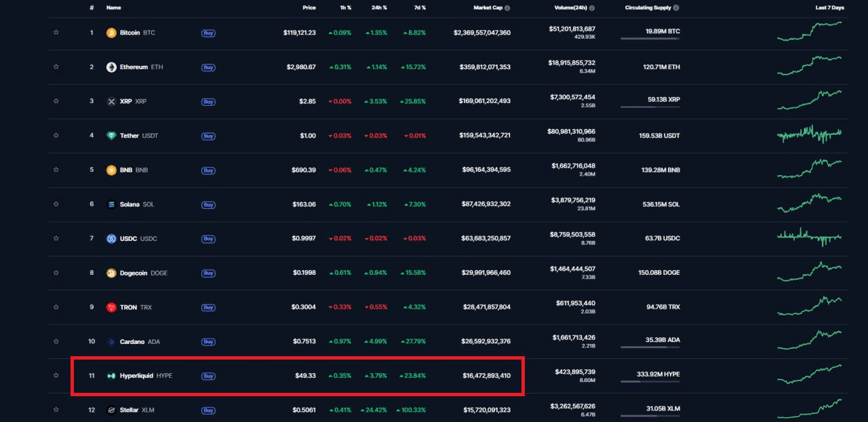
Task: Click Stellar 7d change 100.33%
Action: pyautogui.click(x=410, y=410)
